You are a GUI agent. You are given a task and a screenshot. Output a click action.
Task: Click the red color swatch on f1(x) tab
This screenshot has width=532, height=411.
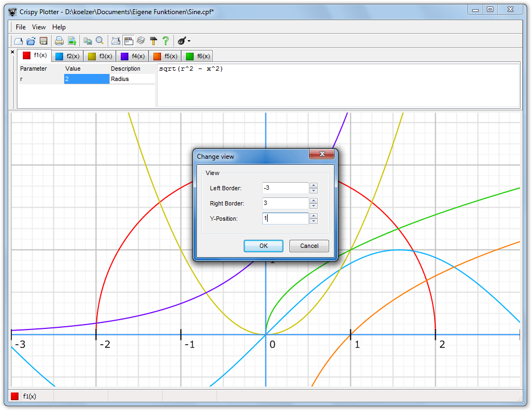pyautogui.click(x=26, y=55)
